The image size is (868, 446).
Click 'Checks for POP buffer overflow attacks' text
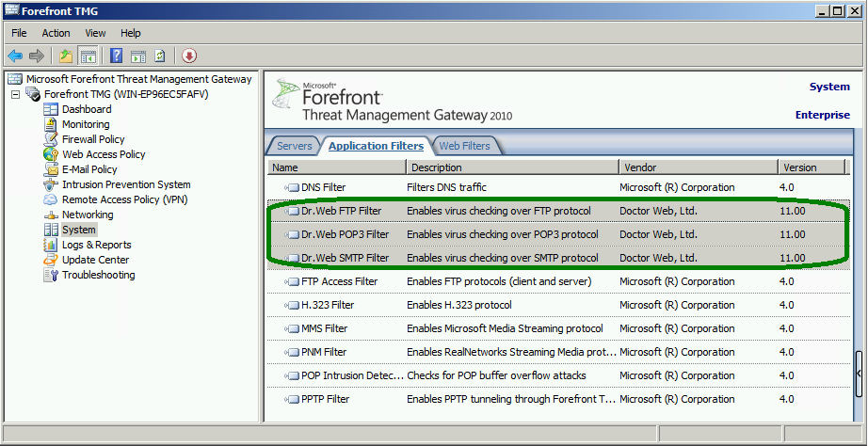pos(496,375)
